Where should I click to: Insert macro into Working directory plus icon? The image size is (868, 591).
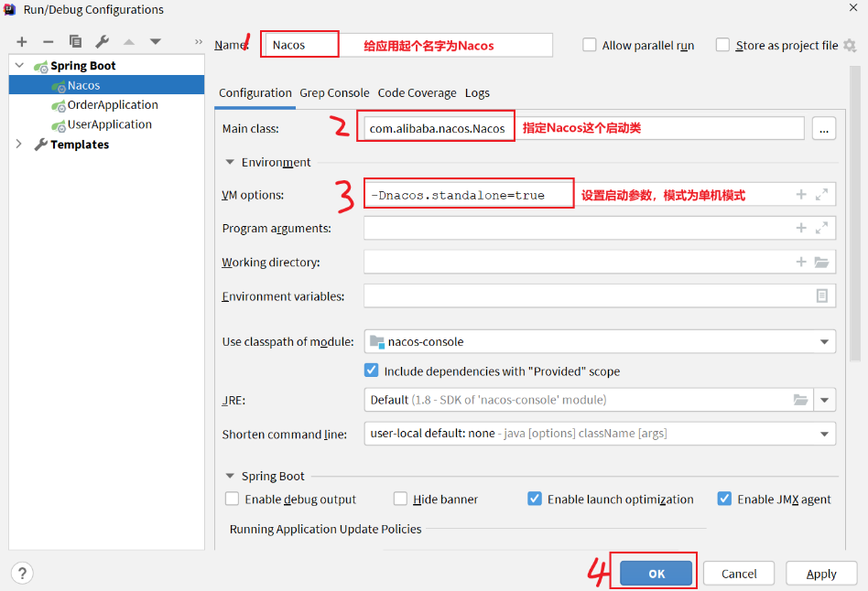(801, 262)
